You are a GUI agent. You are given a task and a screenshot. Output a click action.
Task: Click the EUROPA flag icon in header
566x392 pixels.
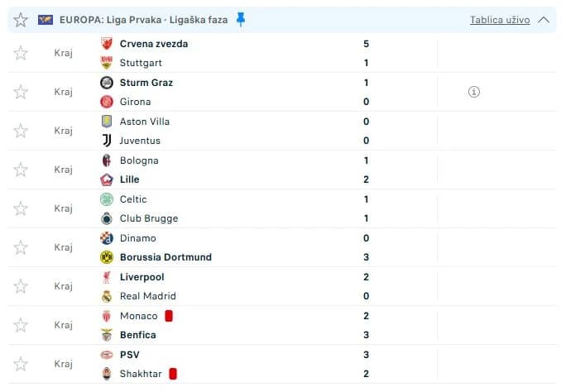click(46, 20)
